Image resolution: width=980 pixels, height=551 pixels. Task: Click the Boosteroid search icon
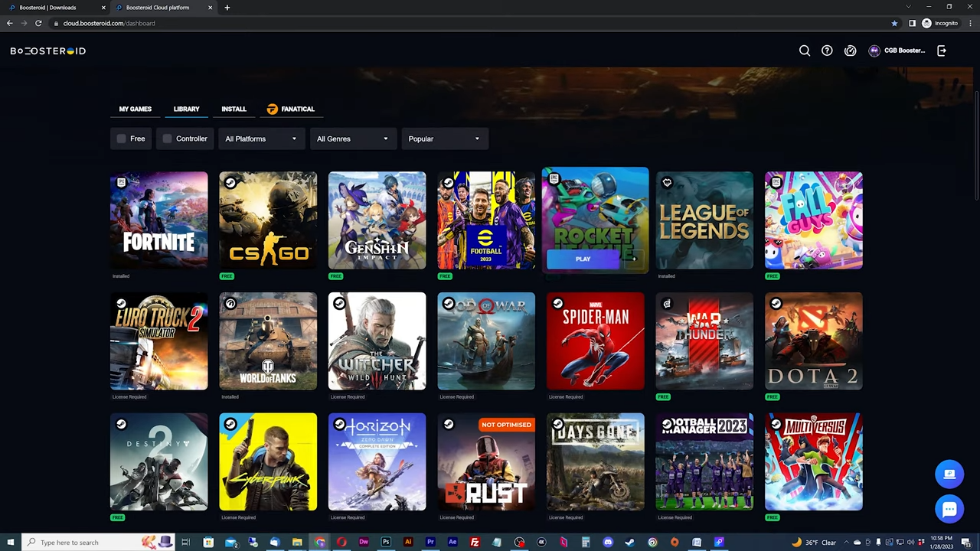coord(805,51)
